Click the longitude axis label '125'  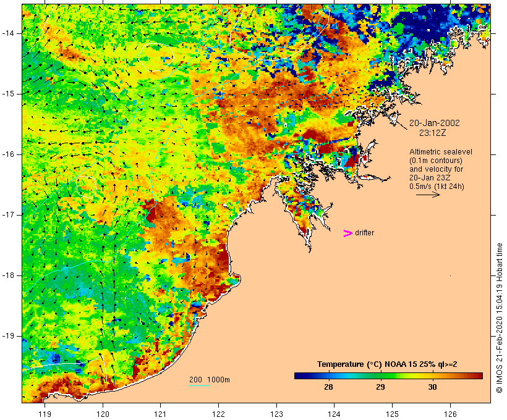pyautogui.click(x=392, y=414)
